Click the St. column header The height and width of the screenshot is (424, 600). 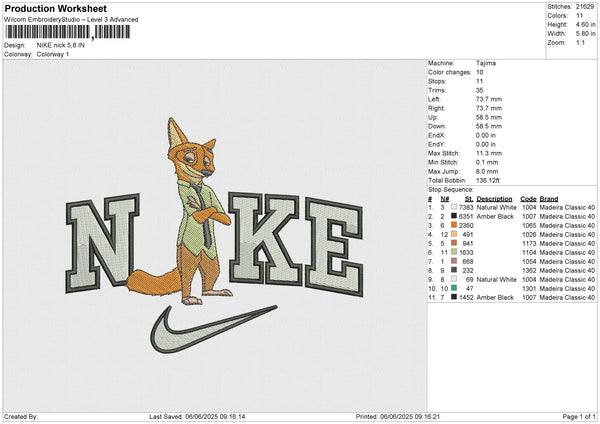tap(469, 199)
